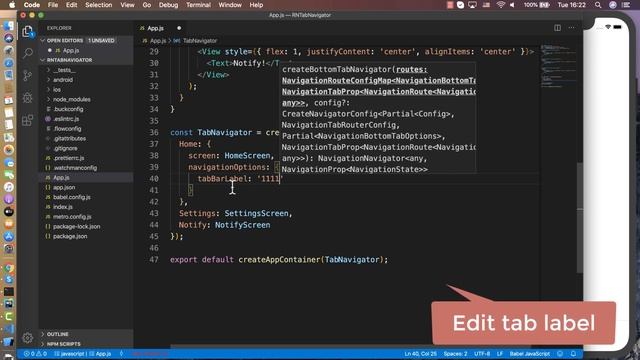The height and width of the screenshot is (360, 640).
Task: Open the Source Control view
Action: pos(27,76)
